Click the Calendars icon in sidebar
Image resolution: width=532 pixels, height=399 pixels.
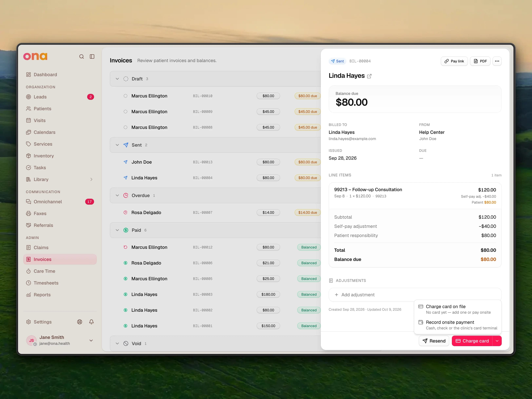[28, 132]
